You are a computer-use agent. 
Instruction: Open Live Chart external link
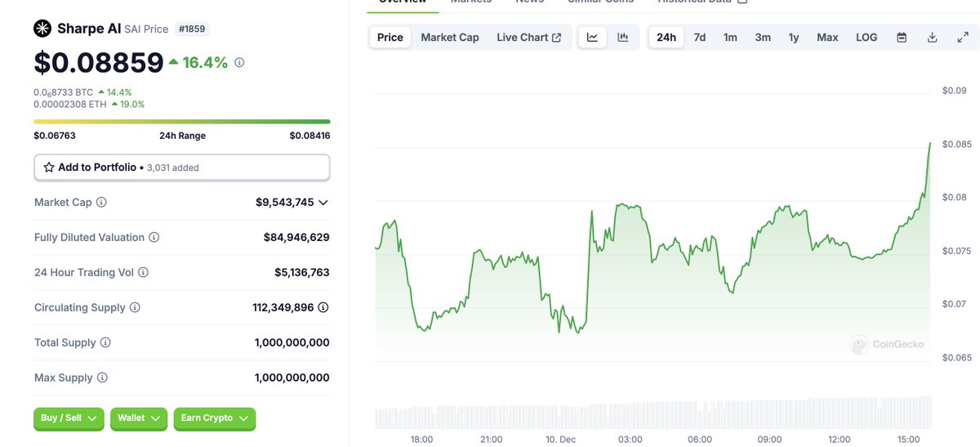(528, 38)
